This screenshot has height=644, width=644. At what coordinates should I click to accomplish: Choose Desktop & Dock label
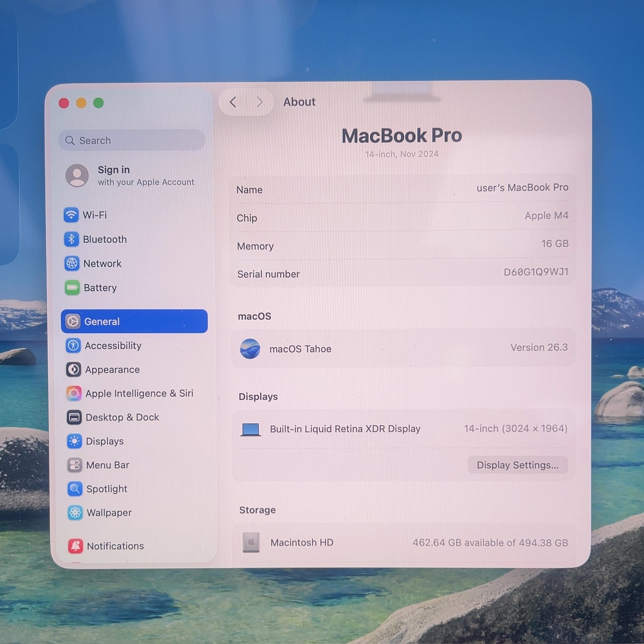pos(123,417)
